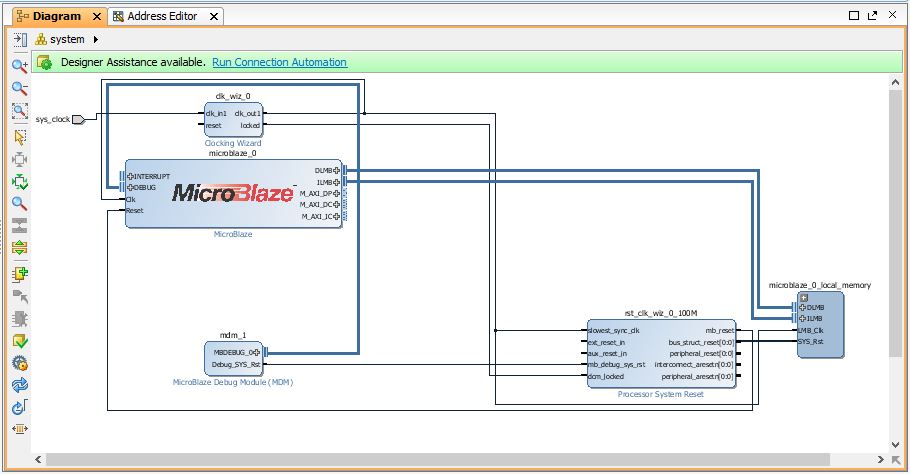Click the blue circular-arrow routing icon
The width and height of the screenshot is (910, 474).
pyautogui.click(x=20, y=407)
